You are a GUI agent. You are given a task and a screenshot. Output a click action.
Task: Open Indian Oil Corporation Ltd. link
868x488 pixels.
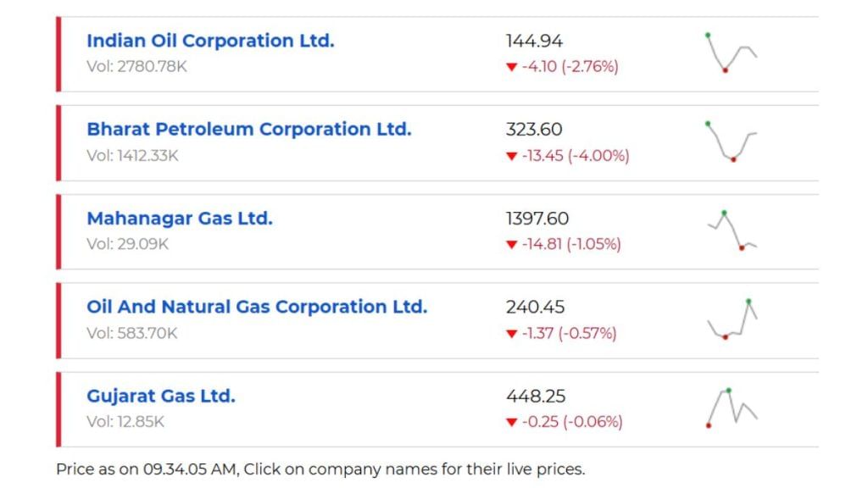coord(210,41)
